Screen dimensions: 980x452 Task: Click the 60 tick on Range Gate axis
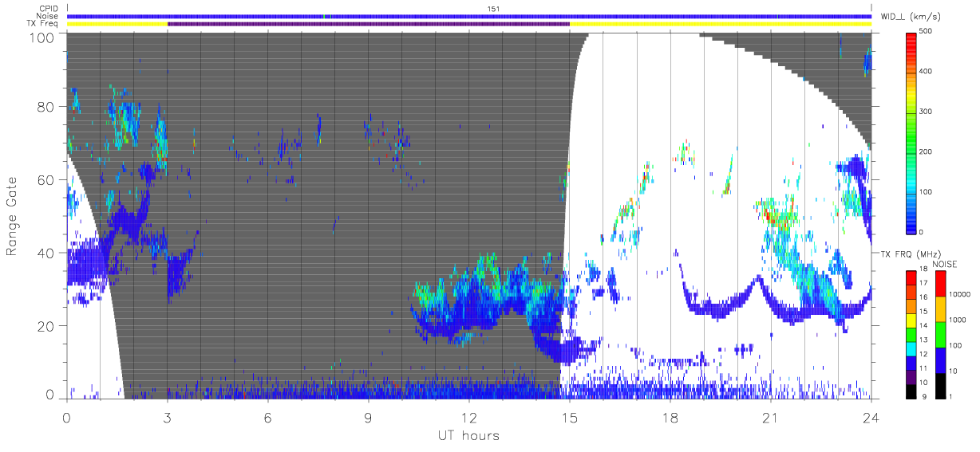click(x=45, y=180)
